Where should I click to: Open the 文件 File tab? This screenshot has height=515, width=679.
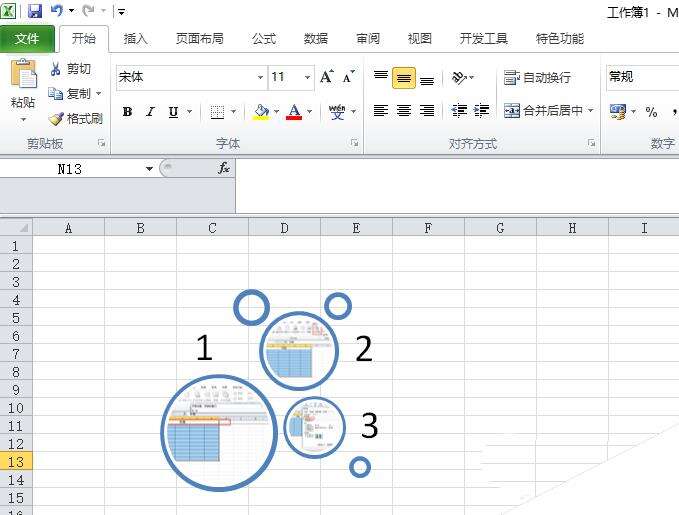(x=27, y=39)
